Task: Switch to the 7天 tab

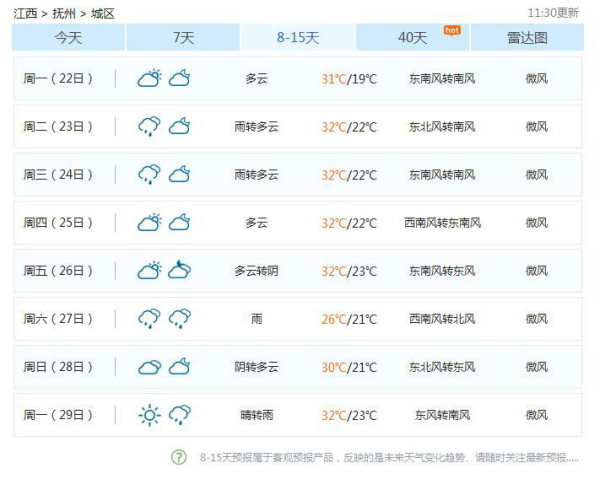Action: (183, 37)
